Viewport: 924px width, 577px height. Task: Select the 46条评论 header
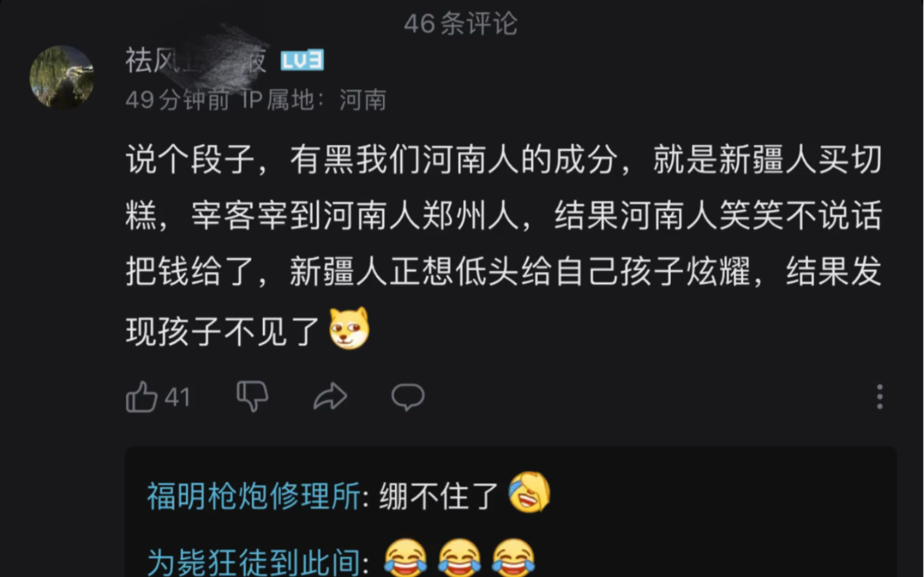click(x=461, y=24)
